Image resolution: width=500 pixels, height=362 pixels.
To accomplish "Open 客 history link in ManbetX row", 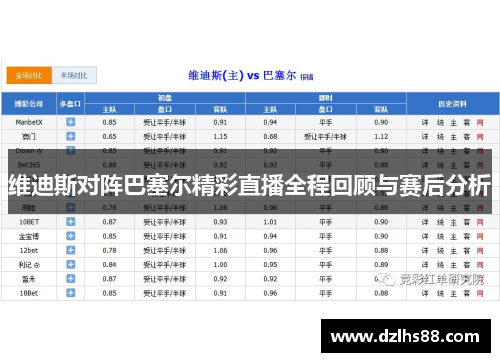I will tap(467, 123).
